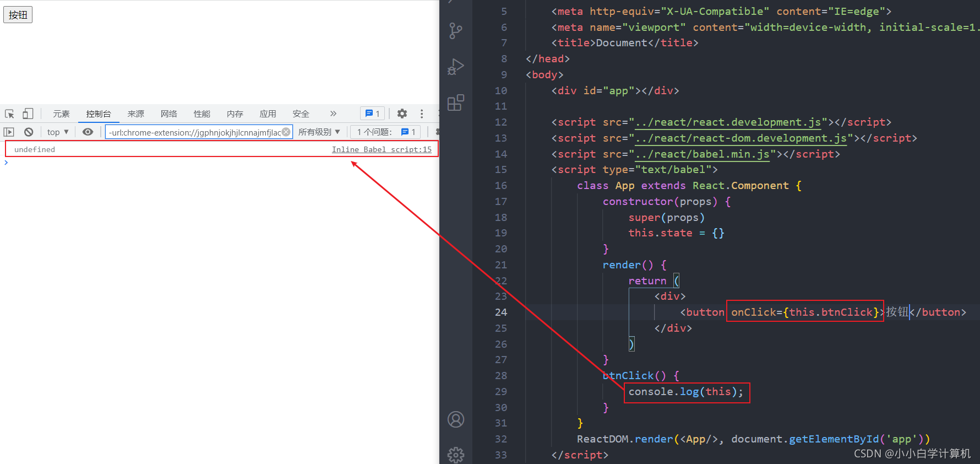This screenshot has height=464, width=980.
Task: Open Manage gear in VS Code activity bar
Action: 456,455
